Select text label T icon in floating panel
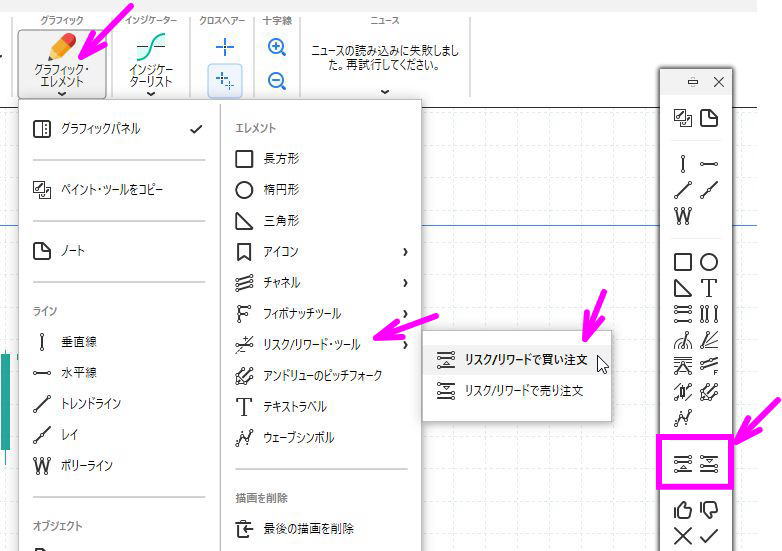Screen dimensions: 782x551 coord(709,288)
